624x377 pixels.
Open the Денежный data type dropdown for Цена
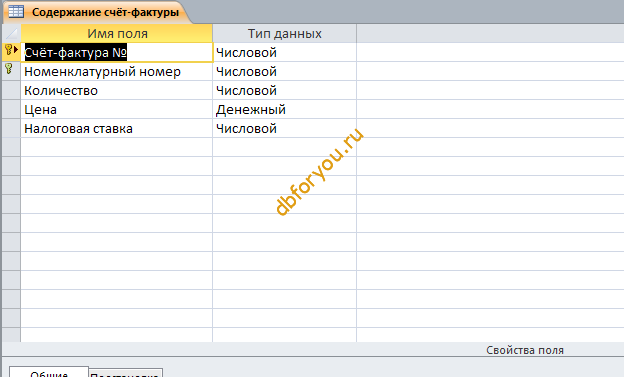284,109
